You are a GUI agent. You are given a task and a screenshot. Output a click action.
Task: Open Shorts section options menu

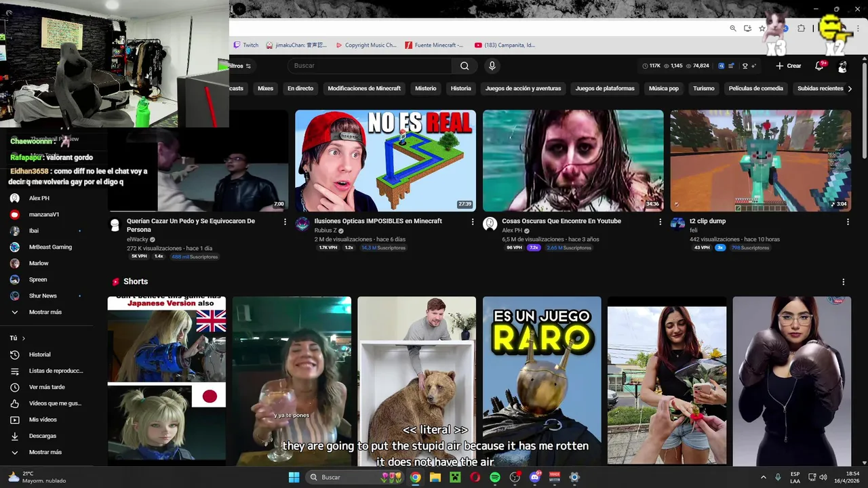(844, 282)
